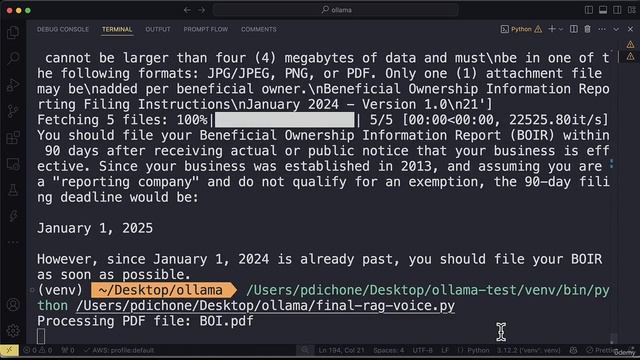The height and width of the screenshot is (360, 640).
Task: Click the Prettier status item
Action: tap(600, 350)
